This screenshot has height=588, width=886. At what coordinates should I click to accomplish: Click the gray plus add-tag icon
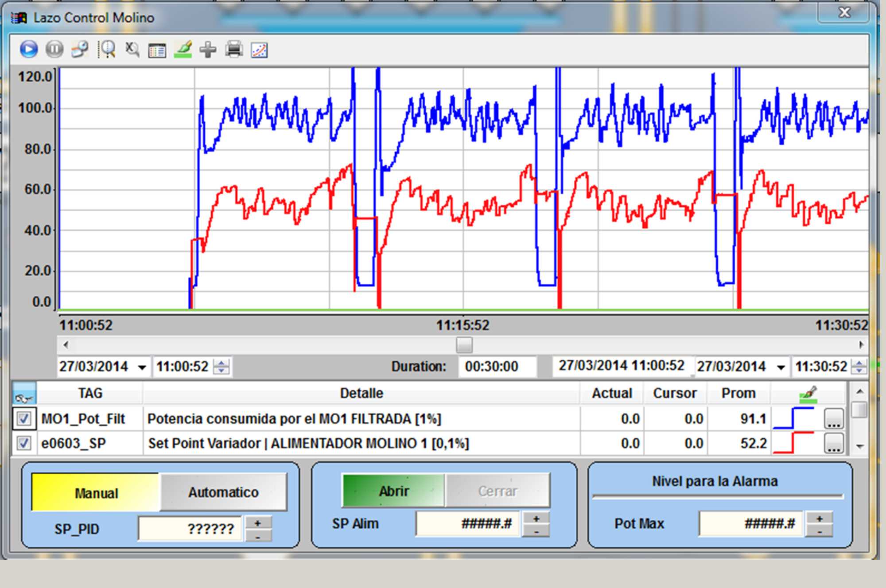(x=208, y=50)
